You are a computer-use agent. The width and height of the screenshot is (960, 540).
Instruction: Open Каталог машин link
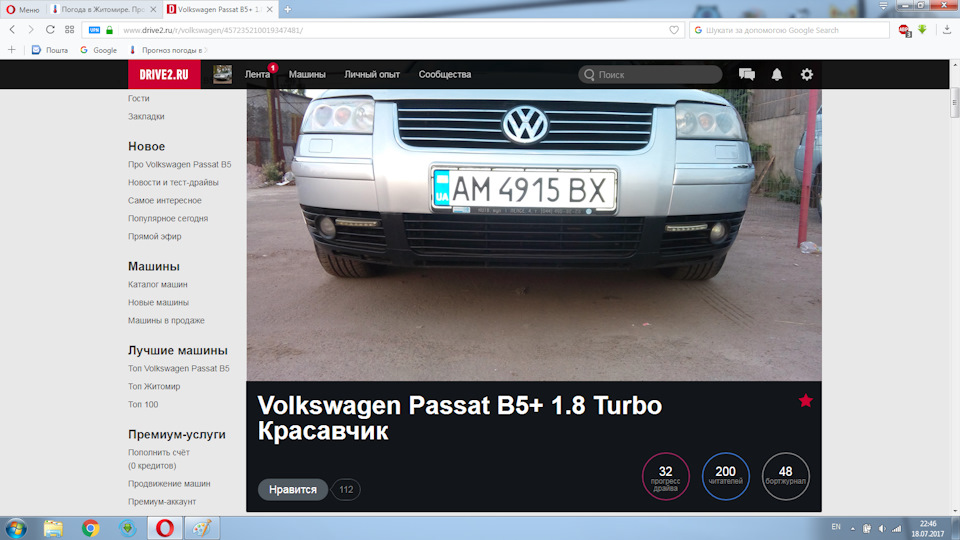157,284
